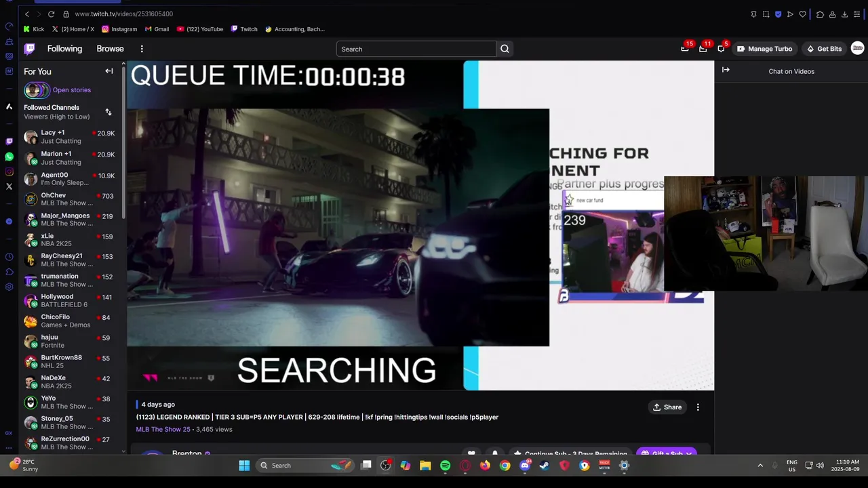The image size is (868, 488).
Task: Open NaDeXe channel in sidebar
Action: (x=70, y=382)
